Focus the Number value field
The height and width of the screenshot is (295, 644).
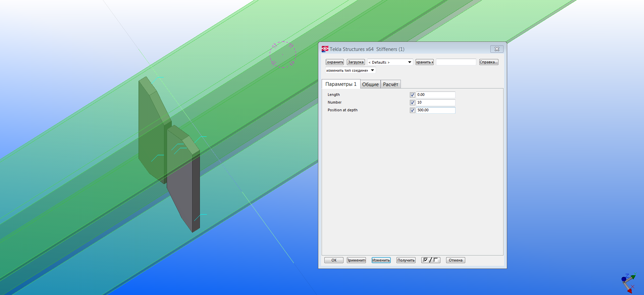coord(435,103)
